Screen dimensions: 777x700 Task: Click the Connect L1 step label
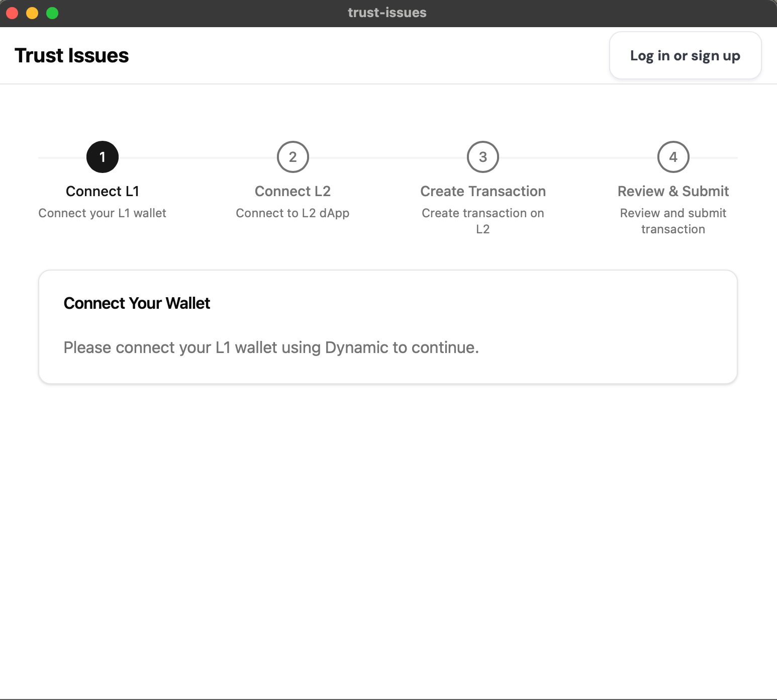[103, 191]
